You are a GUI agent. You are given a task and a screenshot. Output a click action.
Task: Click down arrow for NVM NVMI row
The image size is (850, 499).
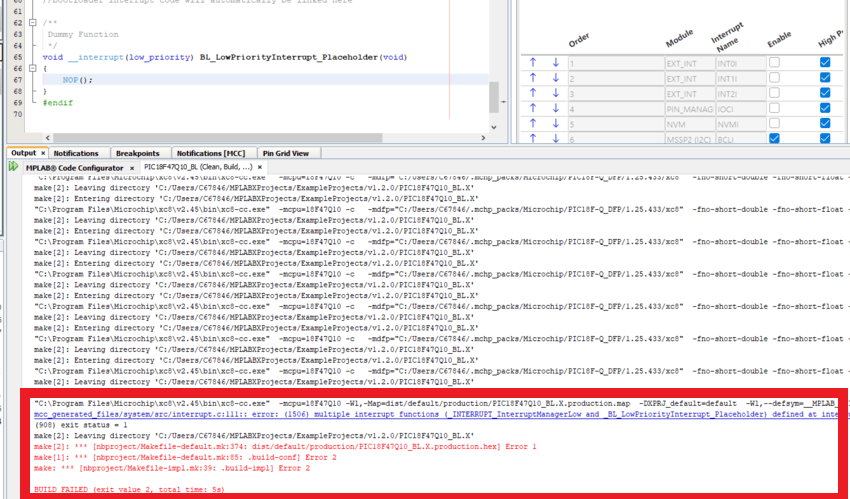[x=556, y=123]
